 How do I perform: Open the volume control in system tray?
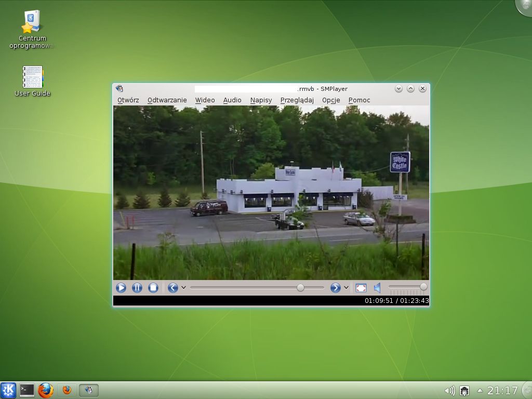450,391
